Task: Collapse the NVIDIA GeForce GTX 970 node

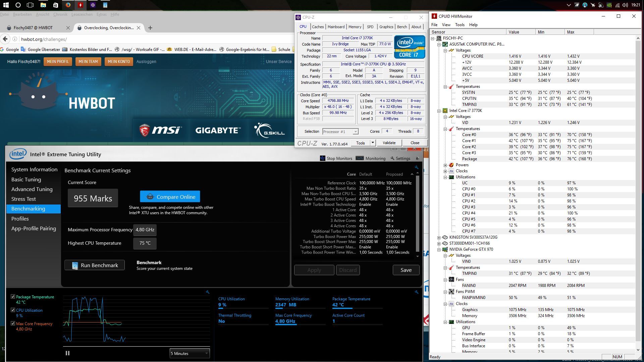Action: (x=439, y=249)
